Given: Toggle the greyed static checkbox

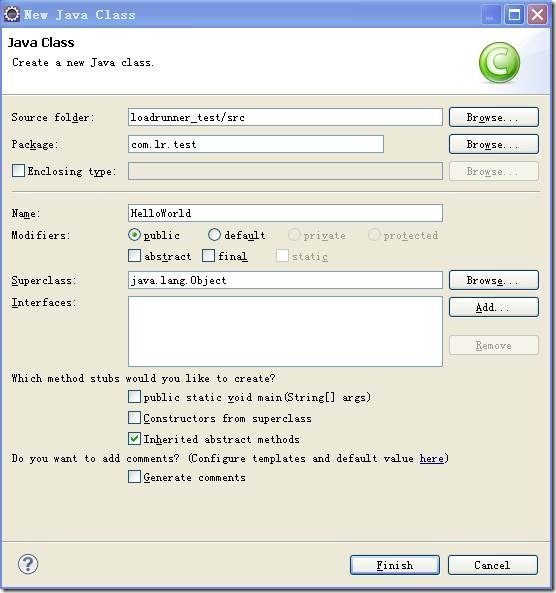Looking at the screenshot, I should 282,256.
